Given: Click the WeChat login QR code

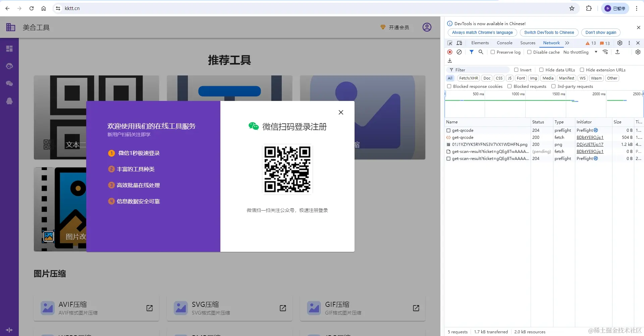Looking at the screenshot, I should 287,169.
